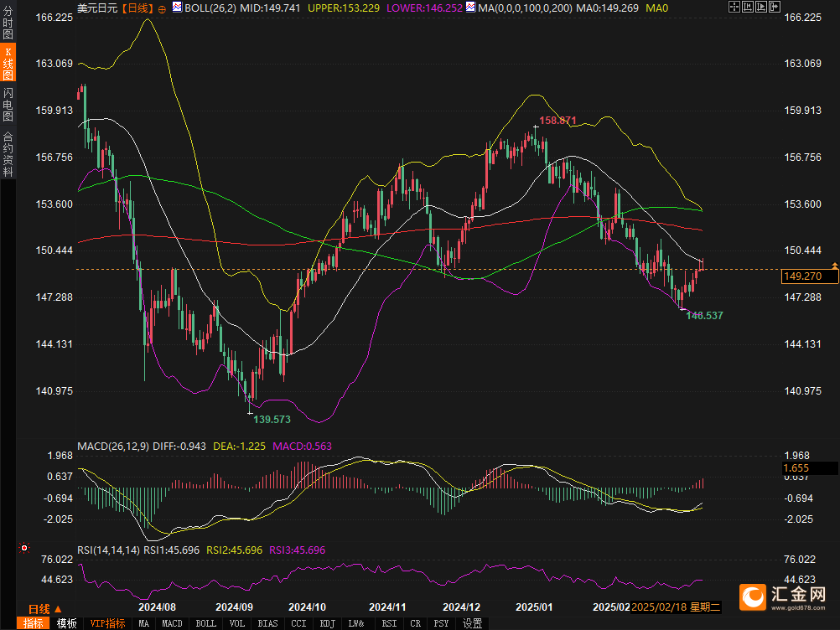Select the PSY indicator button
840x630 pixels.
pos(441,623)
